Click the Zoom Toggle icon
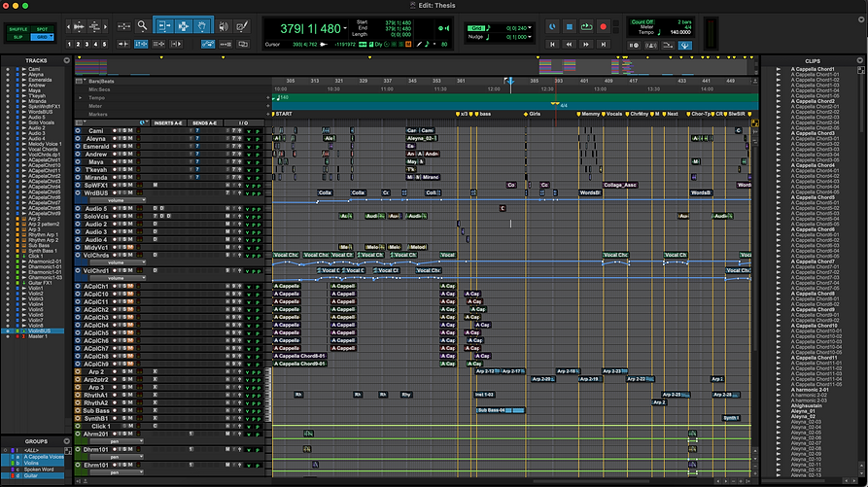 tap(124, 26)
